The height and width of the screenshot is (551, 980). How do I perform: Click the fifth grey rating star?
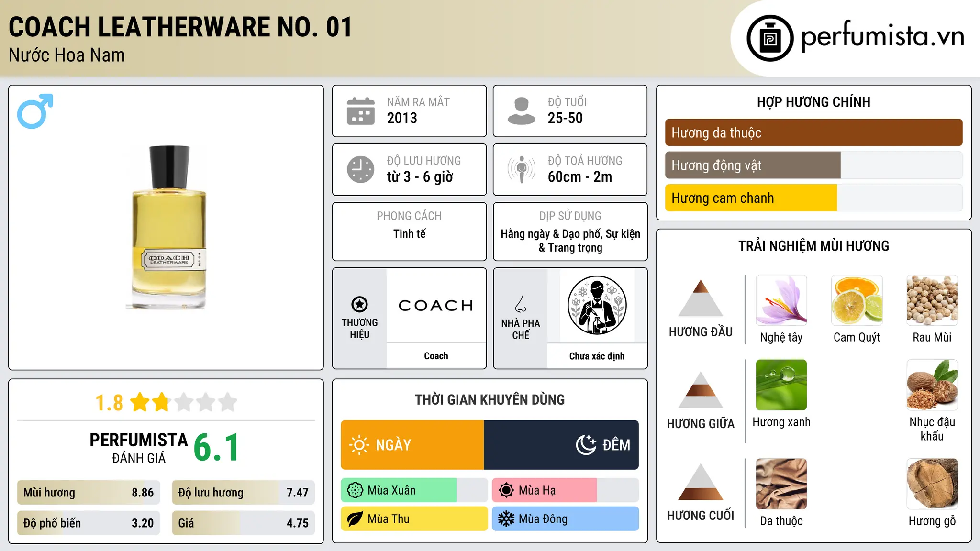click(228, 402)
